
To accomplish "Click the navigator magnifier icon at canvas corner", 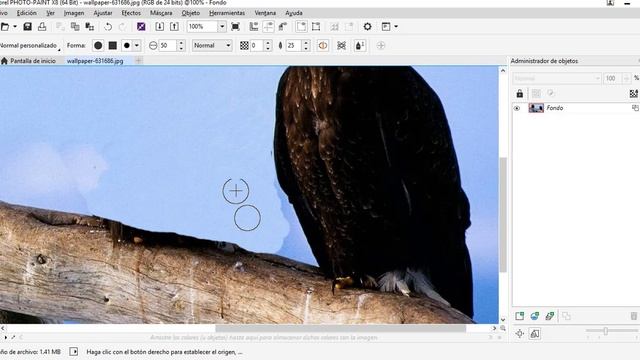I will click(x=503, y=328).
